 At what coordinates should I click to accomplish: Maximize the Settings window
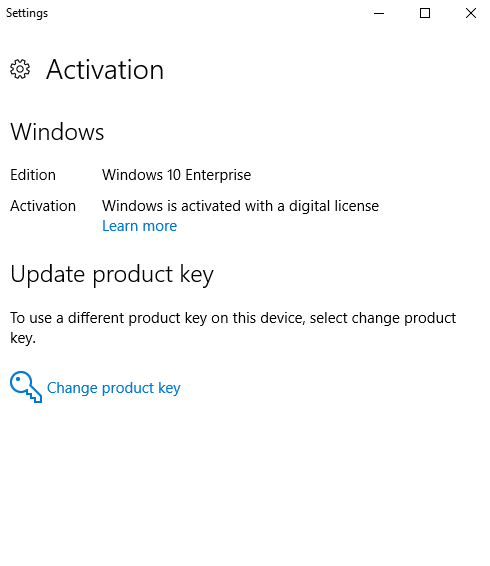(x=425, y=13)
